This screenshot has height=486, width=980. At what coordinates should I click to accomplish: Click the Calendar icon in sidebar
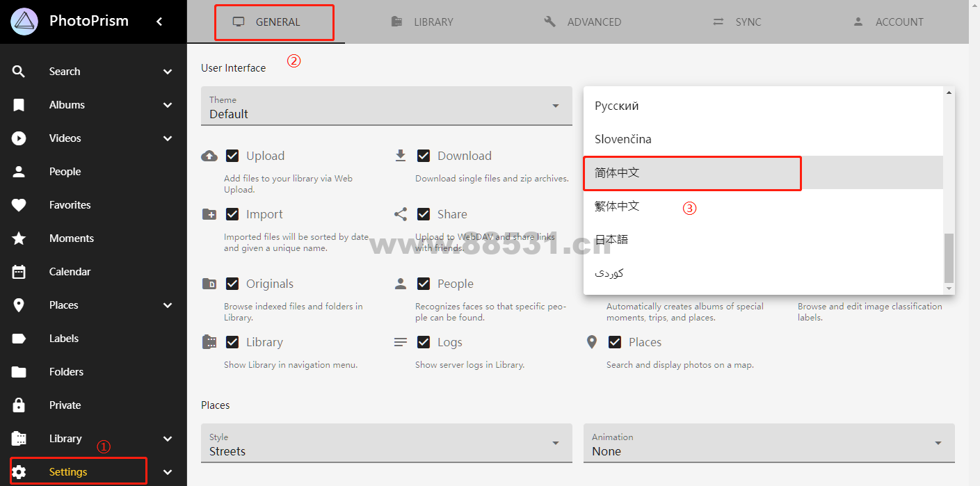pos(19,272)
